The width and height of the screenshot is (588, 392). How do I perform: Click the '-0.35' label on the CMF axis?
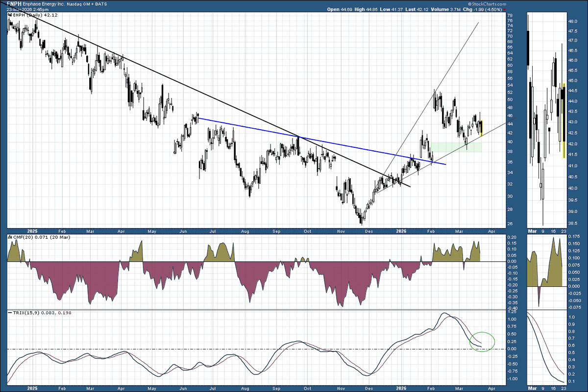(x=513, y=302)
